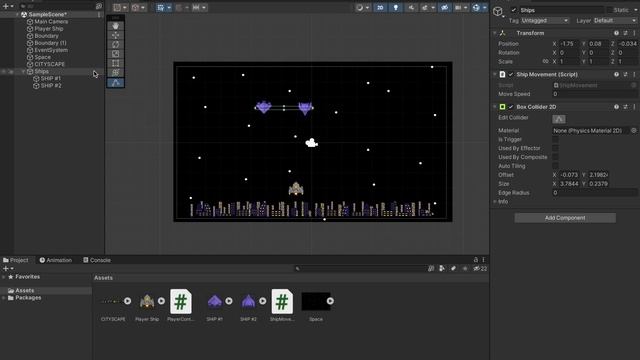Toggle Scale constrain proportions link icon
The height and width of the screenshot is (360, 640).
545,62
